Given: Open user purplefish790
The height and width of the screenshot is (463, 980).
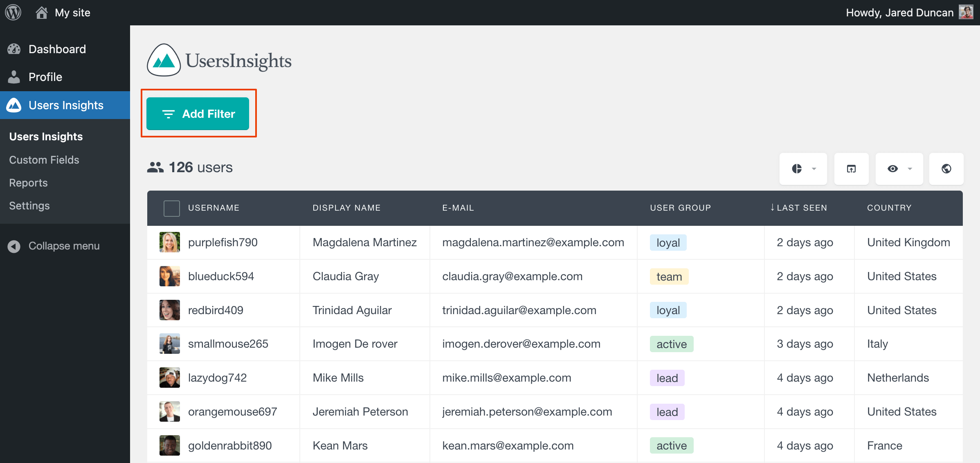Looking at the screenshot, I should [223, 242].
